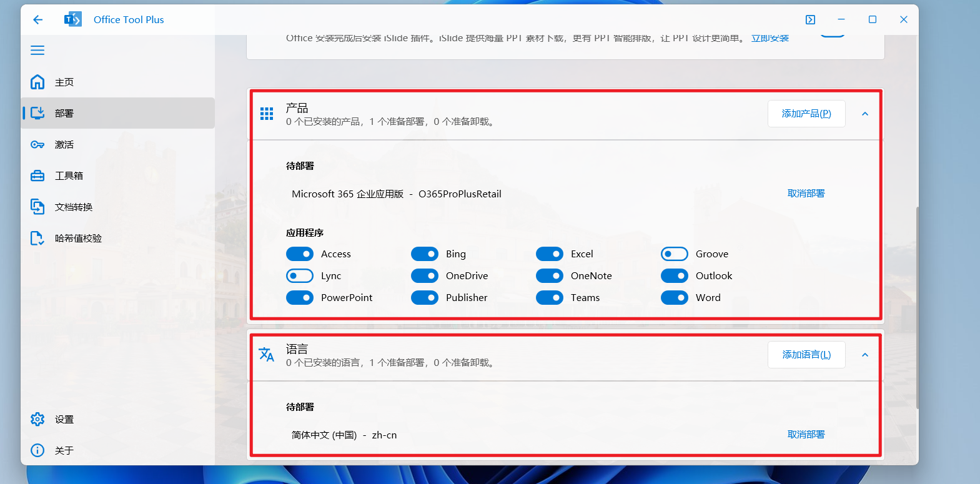Click the key icon for 激活
This screenshot has width=980, height=484.
coord(37,144)
